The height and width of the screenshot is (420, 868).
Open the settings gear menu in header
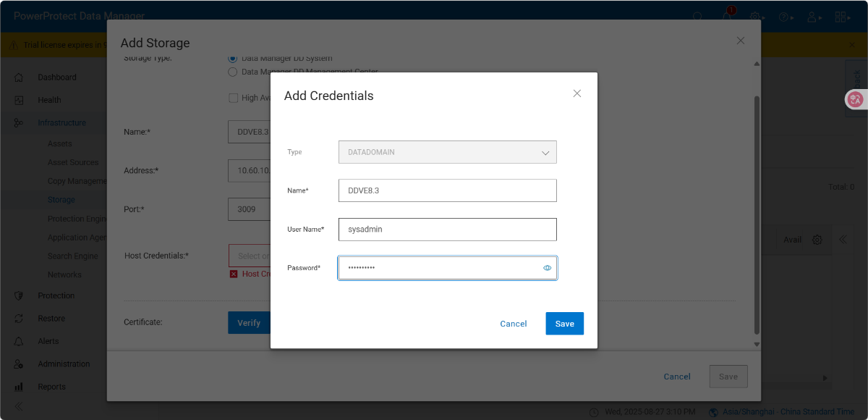click(x=757, y=16)
